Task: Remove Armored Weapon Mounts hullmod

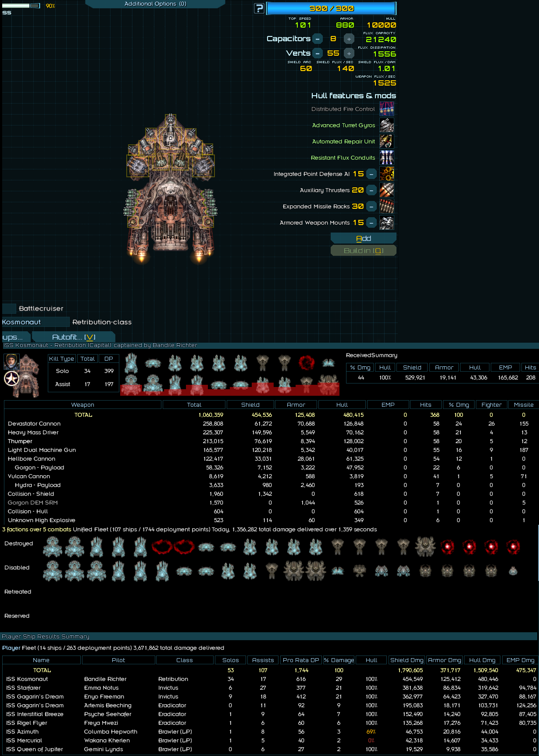Action: click(x=371, y=223)
